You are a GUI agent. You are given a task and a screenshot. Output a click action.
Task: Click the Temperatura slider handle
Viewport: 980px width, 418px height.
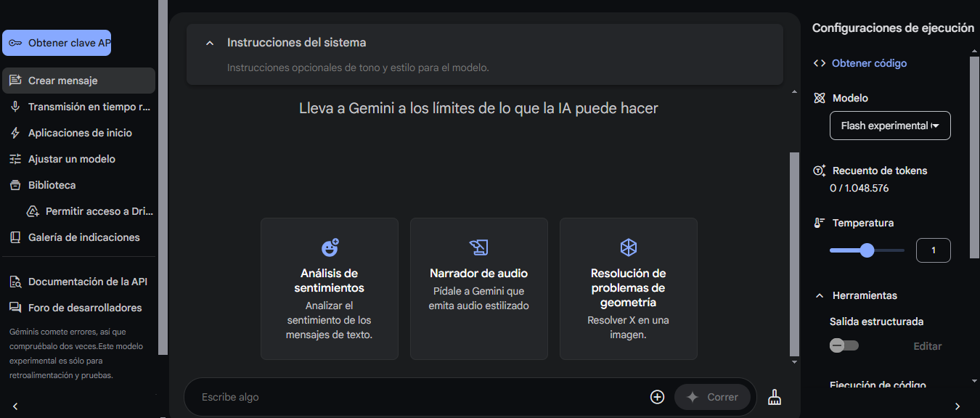click(867, 250)
